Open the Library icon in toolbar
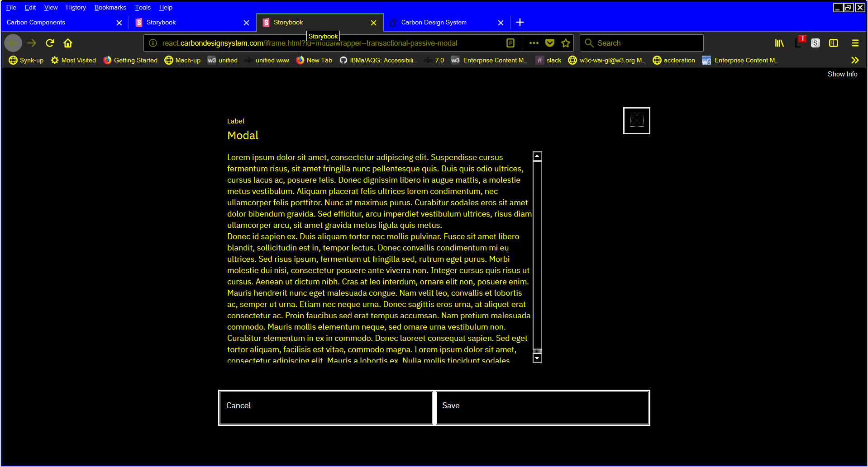The height and width of the screenshot is (467, 868). tap(779, 43)
